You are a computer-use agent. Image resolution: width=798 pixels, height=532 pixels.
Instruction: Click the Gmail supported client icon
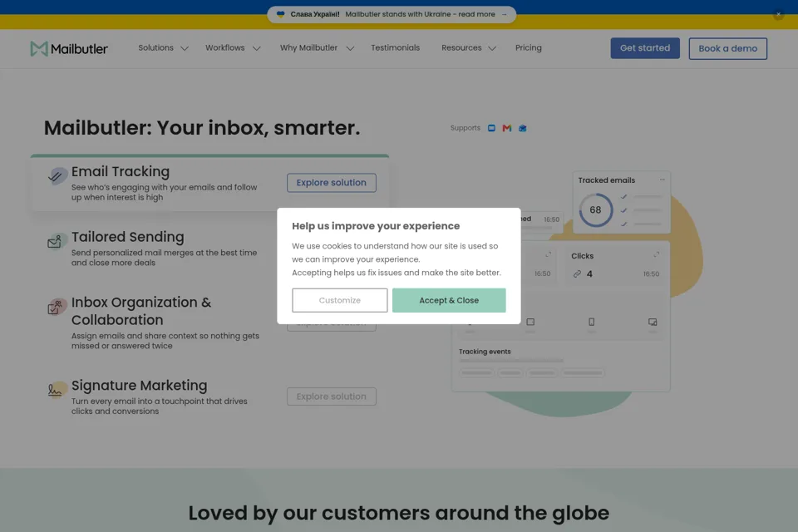click(507, 128)
